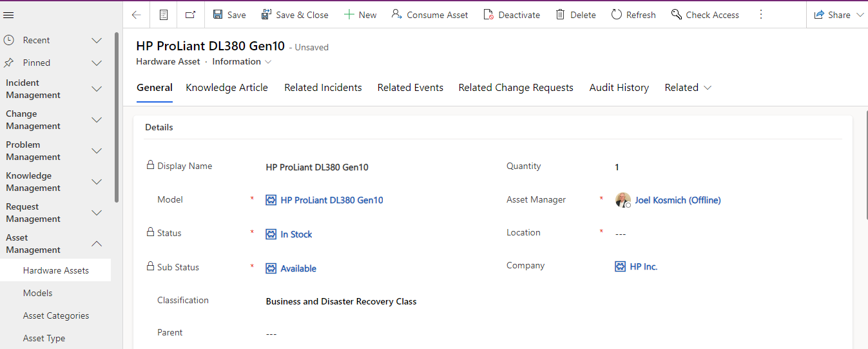Open the HP Inc. company link
Screen dimensions: 868x349
644,266
